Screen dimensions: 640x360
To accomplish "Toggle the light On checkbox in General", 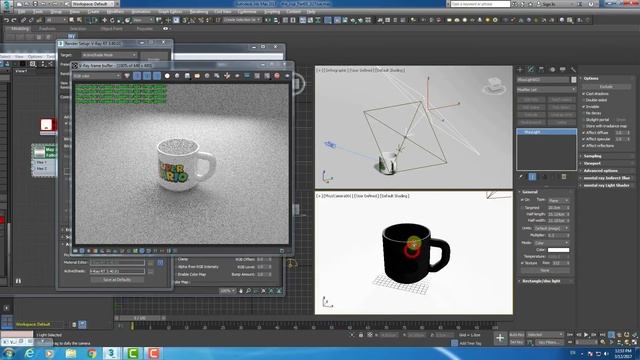I will pyautogui.click(x=522, y=200).
